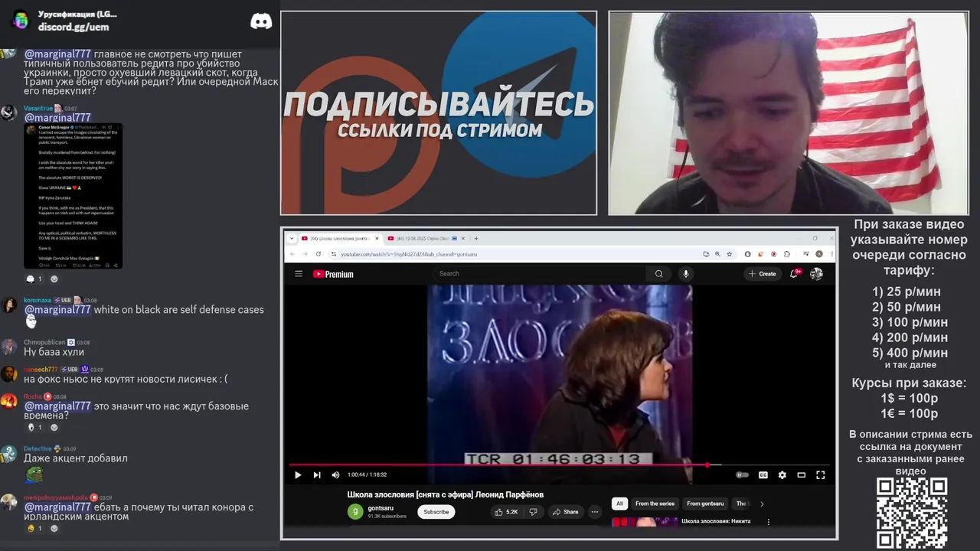The width and height of the screenshot is (980, 551).
Task: Toggle YouTube autoplay switch
Action: (x=742, y=475)
